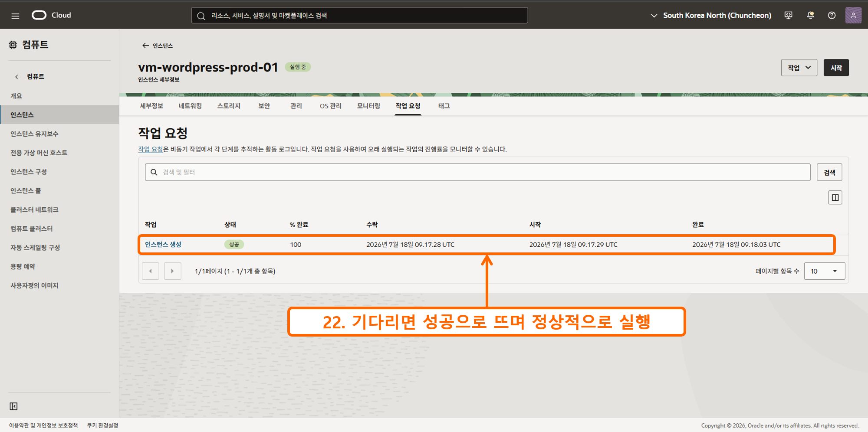This screenshot has height=432, width=868.
Task: Open the 작업 actions dropdown
Action: pyautogui.click(x=799, y=68)
